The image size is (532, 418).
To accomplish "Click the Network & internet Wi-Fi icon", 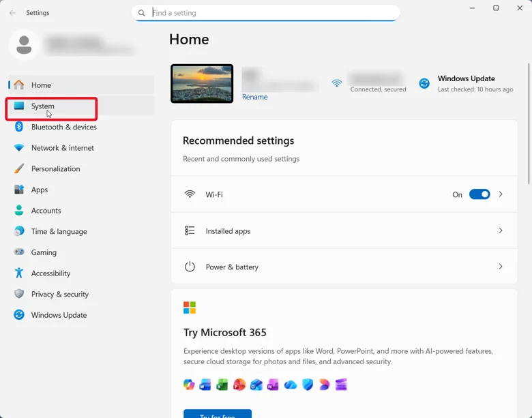I will tap(19, 147).
